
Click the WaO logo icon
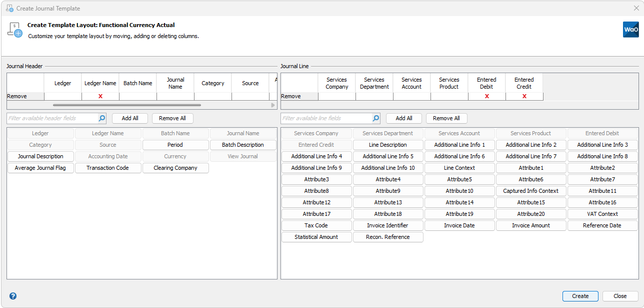630,30
